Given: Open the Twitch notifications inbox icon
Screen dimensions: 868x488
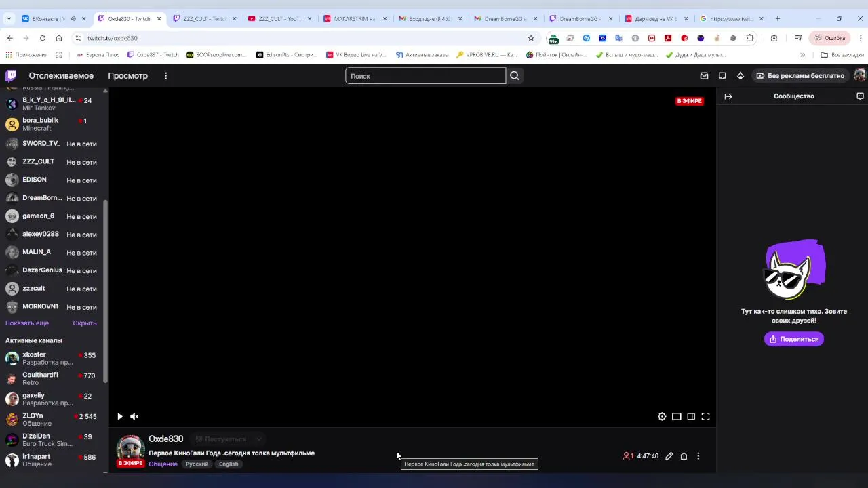Looking at the screenshot, I should [x=704, y=76].
